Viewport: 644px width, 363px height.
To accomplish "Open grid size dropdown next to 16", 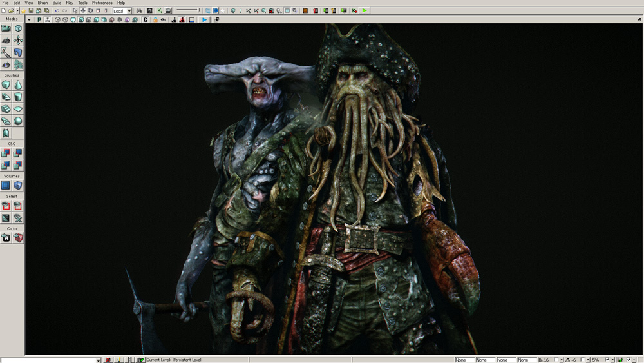I will click(562, 360).
